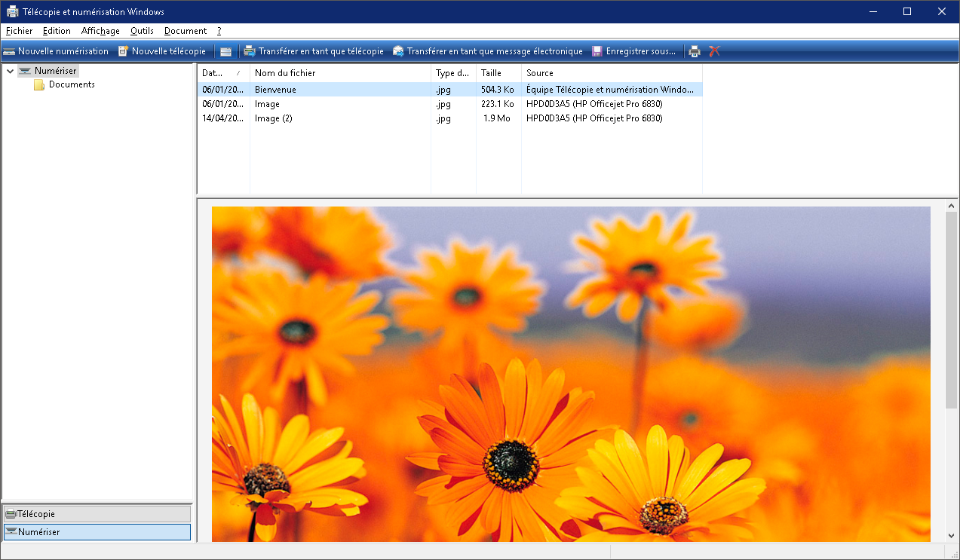
Task: Open the Edition menu
Action: tap(57, 31)
